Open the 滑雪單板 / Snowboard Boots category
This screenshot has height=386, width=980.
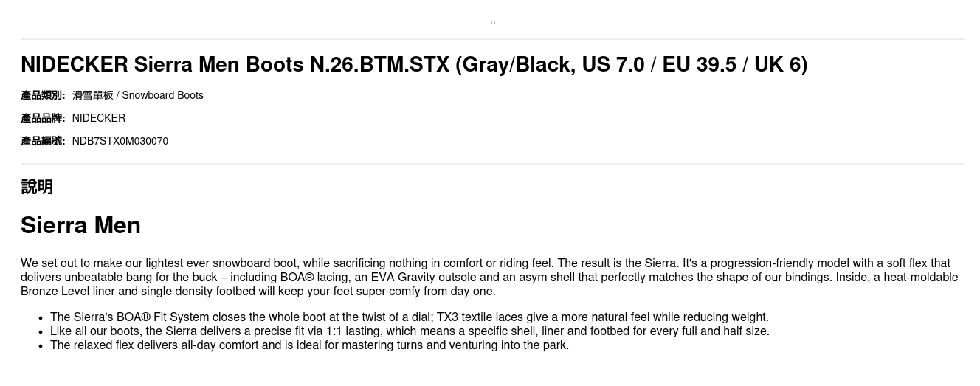click(138, 95)
